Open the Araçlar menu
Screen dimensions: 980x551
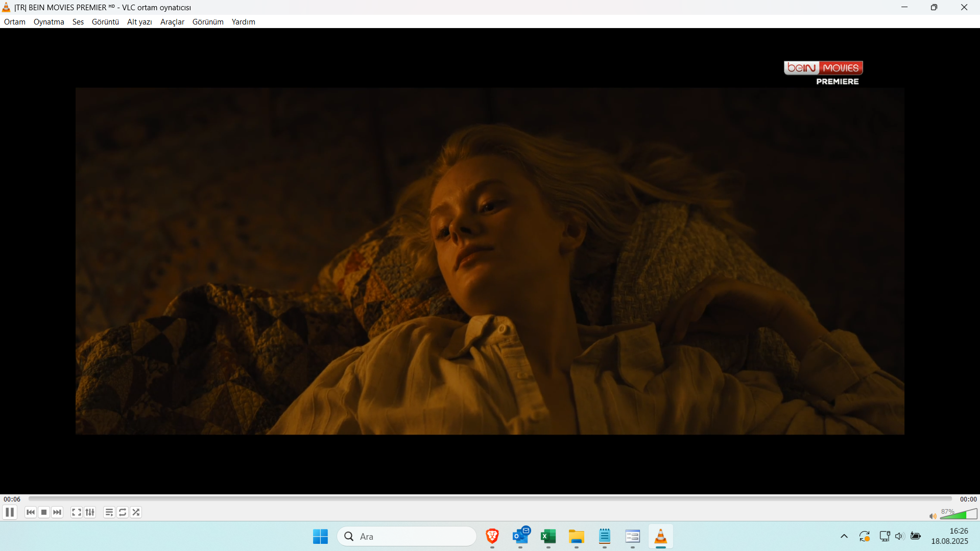coord(172,22)
